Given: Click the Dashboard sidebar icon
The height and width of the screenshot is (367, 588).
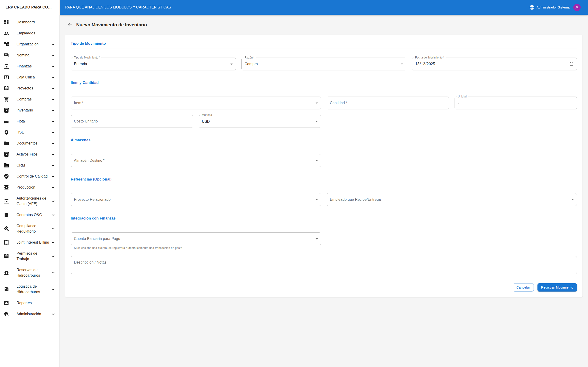Looking at the screenshot, I should [x=7, y=22].
